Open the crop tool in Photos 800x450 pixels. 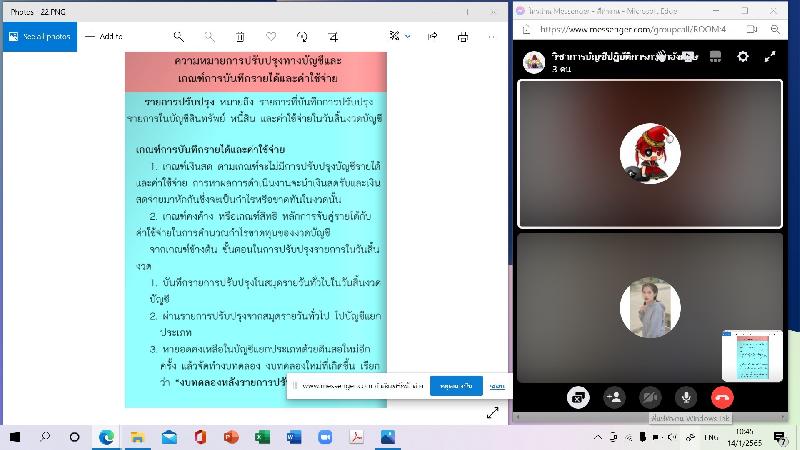click(x=332, y=36)
